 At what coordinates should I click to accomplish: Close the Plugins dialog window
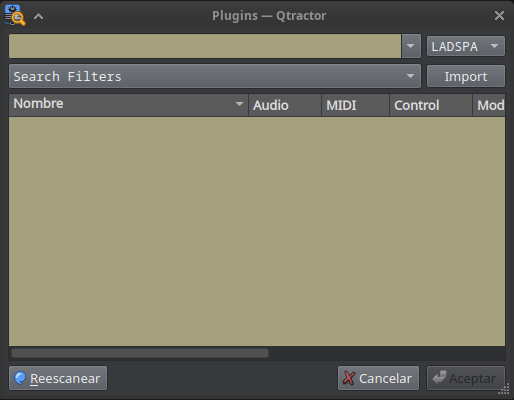coord(499,15)
